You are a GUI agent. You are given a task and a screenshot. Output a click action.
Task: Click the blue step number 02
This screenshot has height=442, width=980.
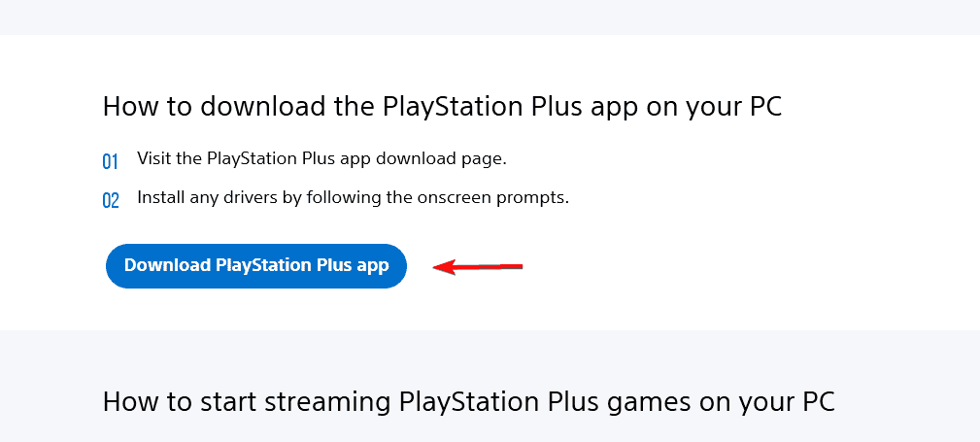pos(111,201)
